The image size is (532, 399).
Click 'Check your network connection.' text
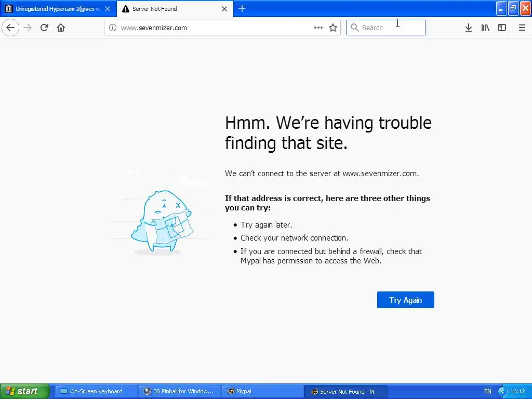pos(295,238)
